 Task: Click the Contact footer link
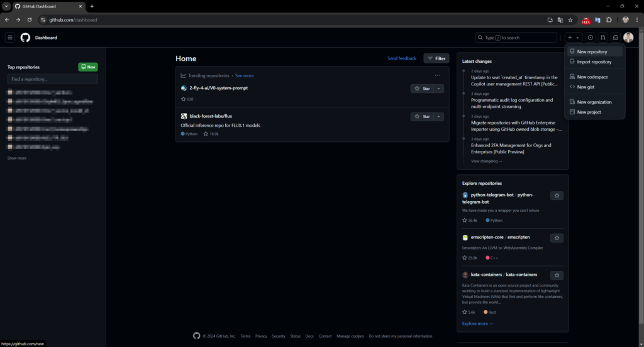point(325,336)
